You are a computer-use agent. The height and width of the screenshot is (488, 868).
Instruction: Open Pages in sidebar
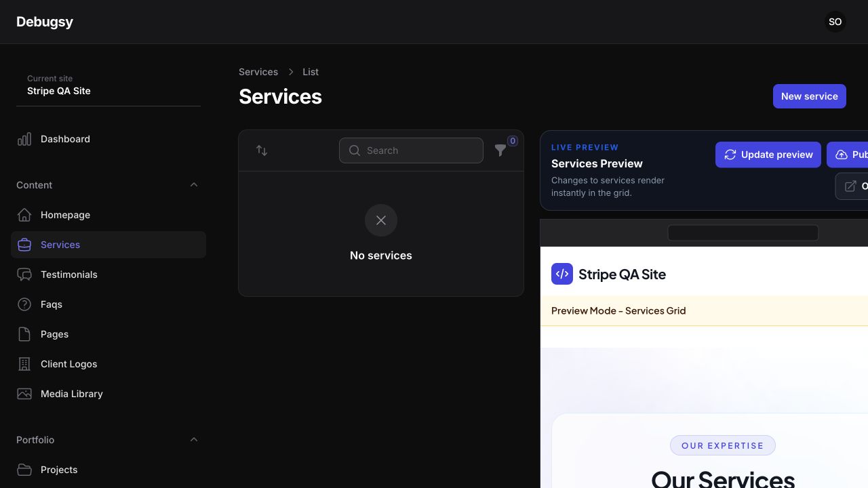tap(108, 334)
